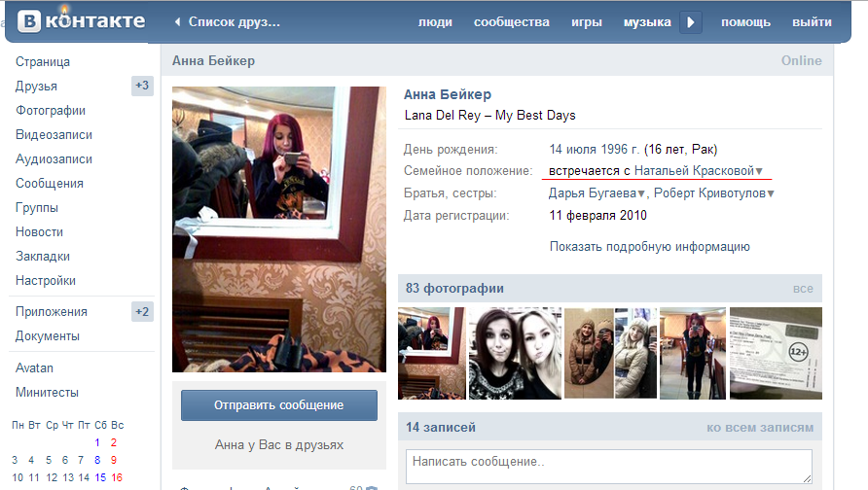Open Документы in the sidebar
The image size is (868, 490).
[47, 336]
